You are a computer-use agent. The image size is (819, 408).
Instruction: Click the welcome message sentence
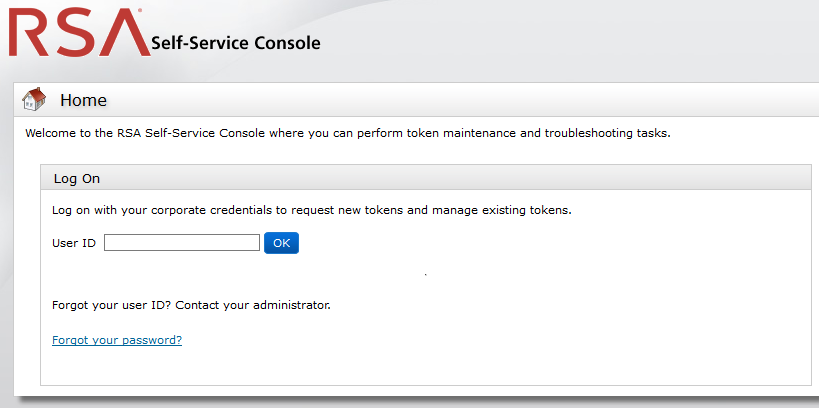[347, 132]
